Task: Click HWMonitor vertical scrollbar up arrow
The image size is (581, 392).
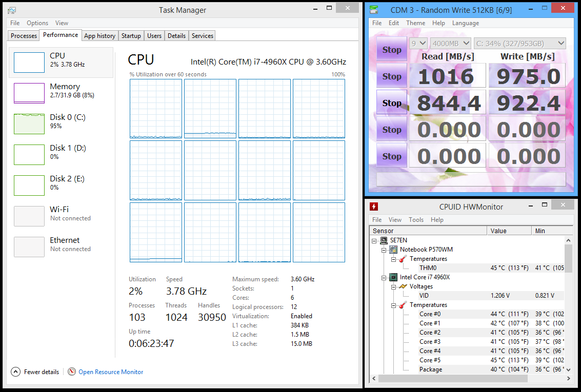Action: tap(569, 240)
